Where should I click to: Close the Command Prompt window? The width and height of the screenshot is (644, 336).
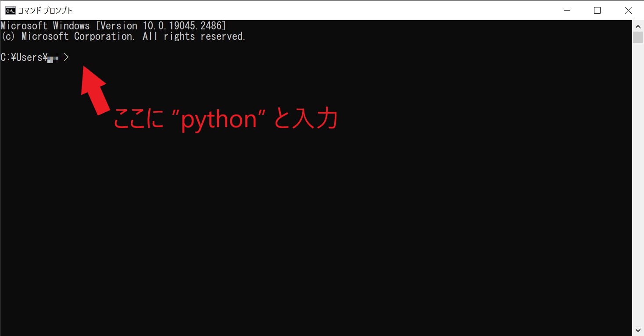[628, 10]
